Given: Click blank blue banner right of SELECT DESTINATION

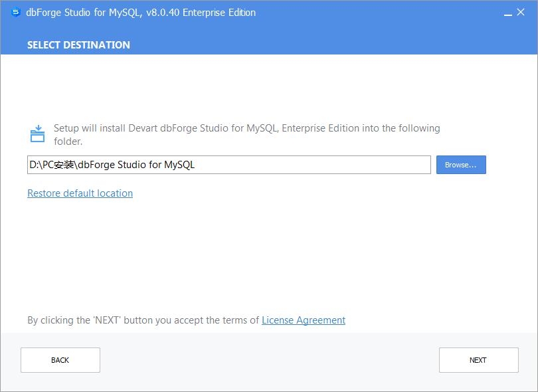Looking at the screenshot, I should 332,45.
